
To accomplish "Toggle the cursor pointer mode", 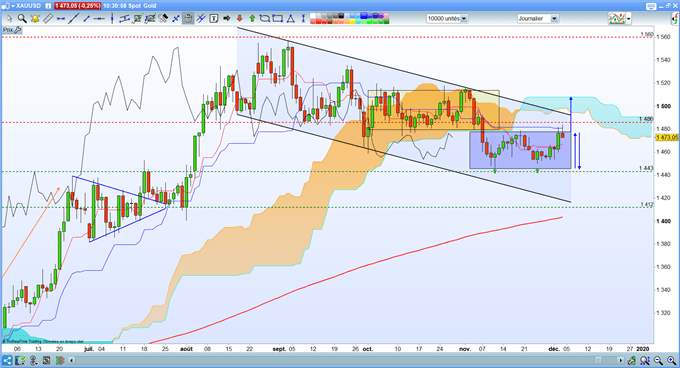I will click(9, 18).
